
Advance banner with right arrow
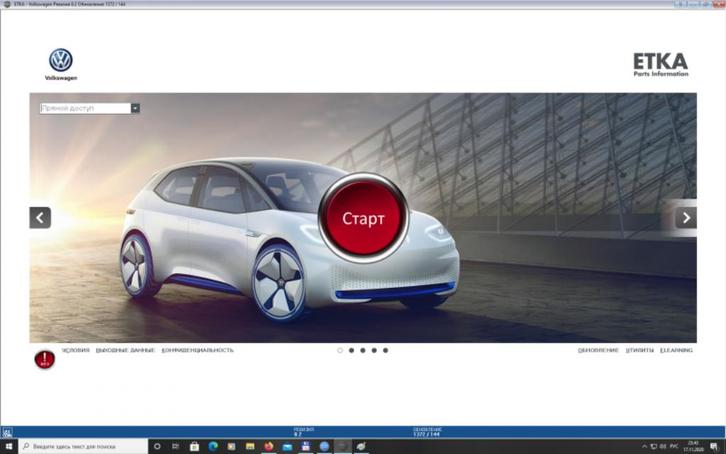click(x=685, y=217)
